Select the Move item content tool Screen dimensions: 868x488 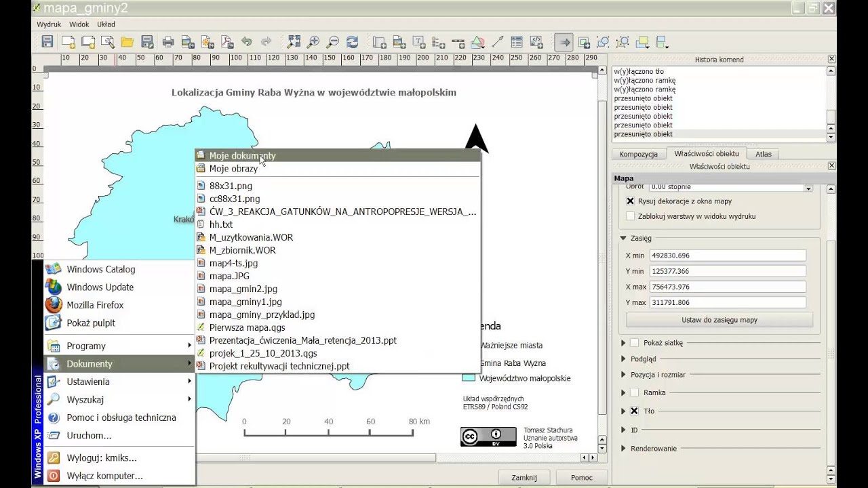click(584, 42)
